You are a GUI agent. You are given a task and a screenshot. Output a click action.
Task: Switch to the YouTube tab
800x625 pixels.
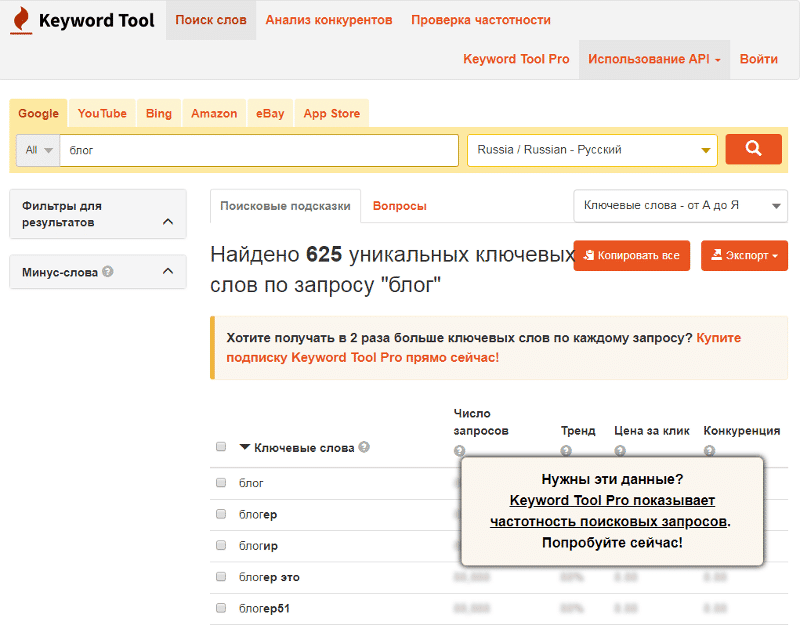[x=102, y=114]
